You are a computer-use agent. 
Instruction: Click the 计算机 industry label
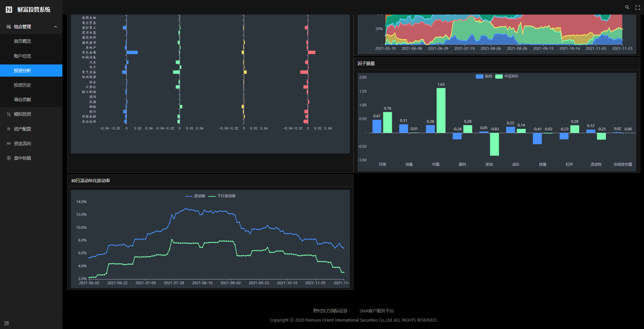click(x=91, y=87)
